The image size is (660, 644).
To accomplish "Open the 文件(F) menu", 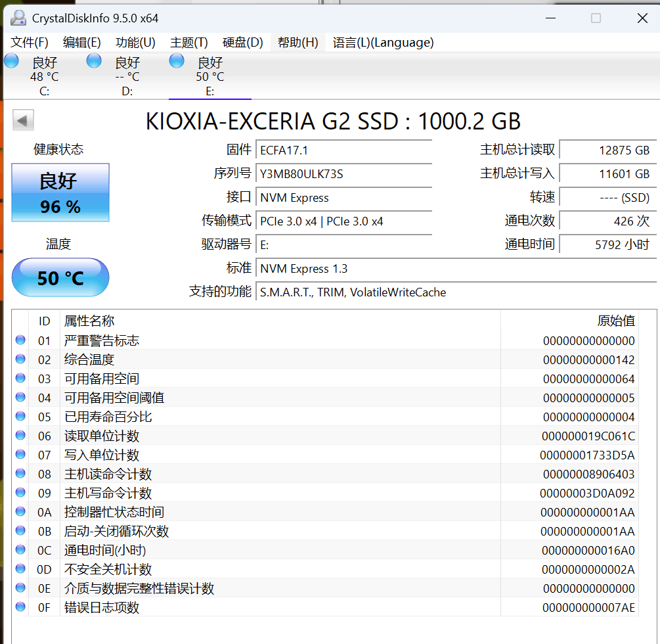I will click(30, 43).
